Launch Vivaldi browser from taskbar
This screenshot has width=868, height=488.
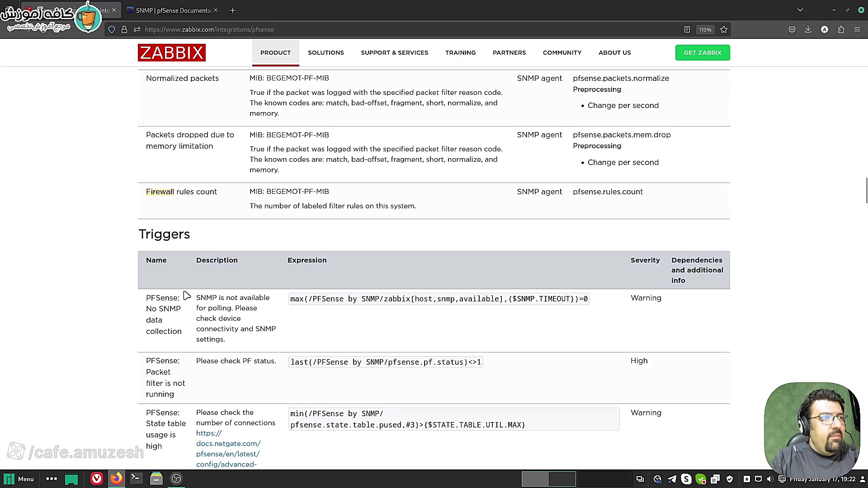[97, 479]
